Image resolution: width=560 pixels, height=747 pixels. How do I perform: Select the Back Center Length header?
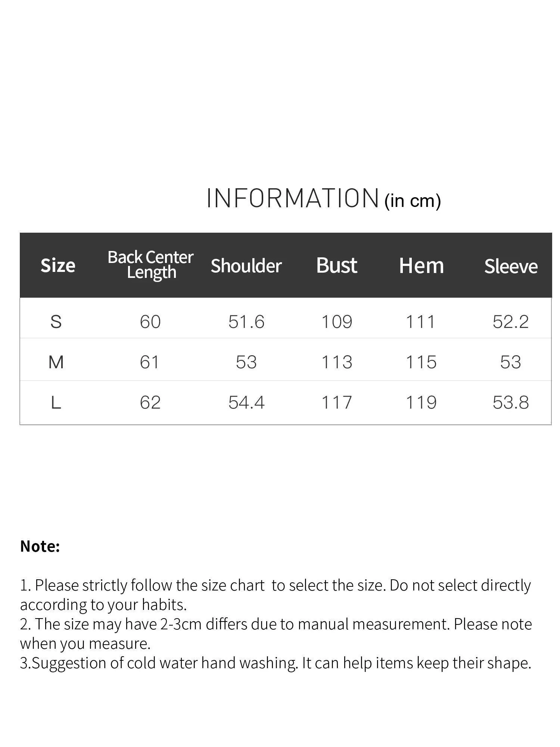(x=150, y=264)
